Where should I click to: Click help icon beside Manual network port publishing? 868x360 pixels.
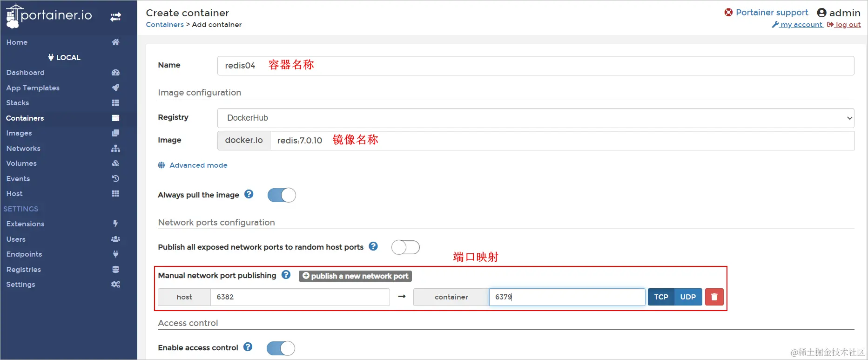pos(286,275)
